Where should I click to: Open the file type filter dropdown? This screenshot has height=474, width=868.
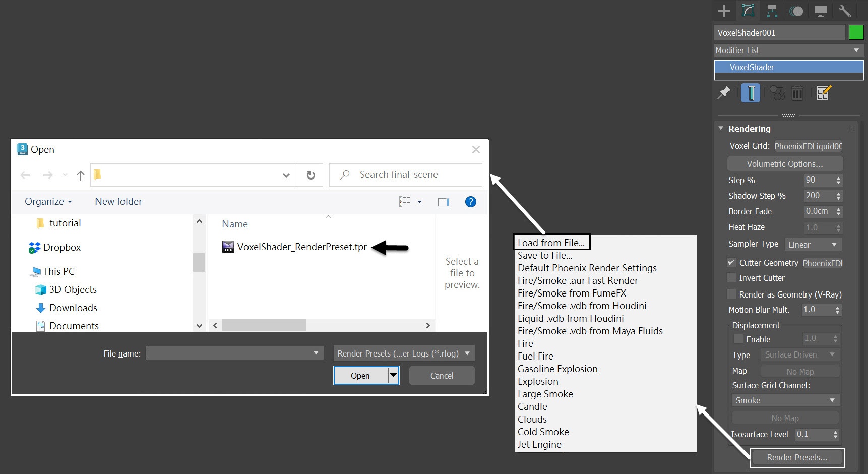(404, 353)
